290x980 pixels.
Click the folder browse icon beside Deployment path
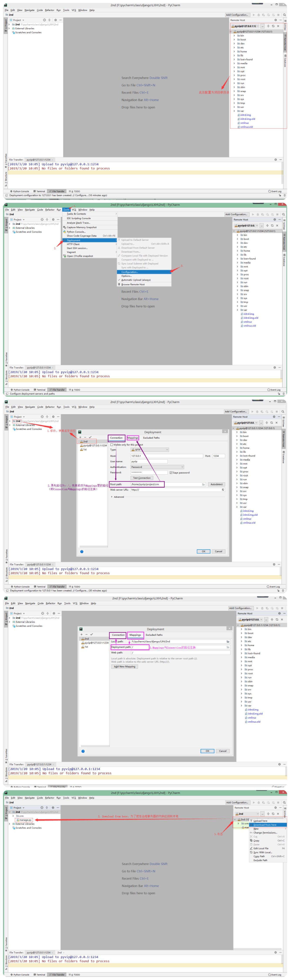pyautogui.click(x=228, y=647)
